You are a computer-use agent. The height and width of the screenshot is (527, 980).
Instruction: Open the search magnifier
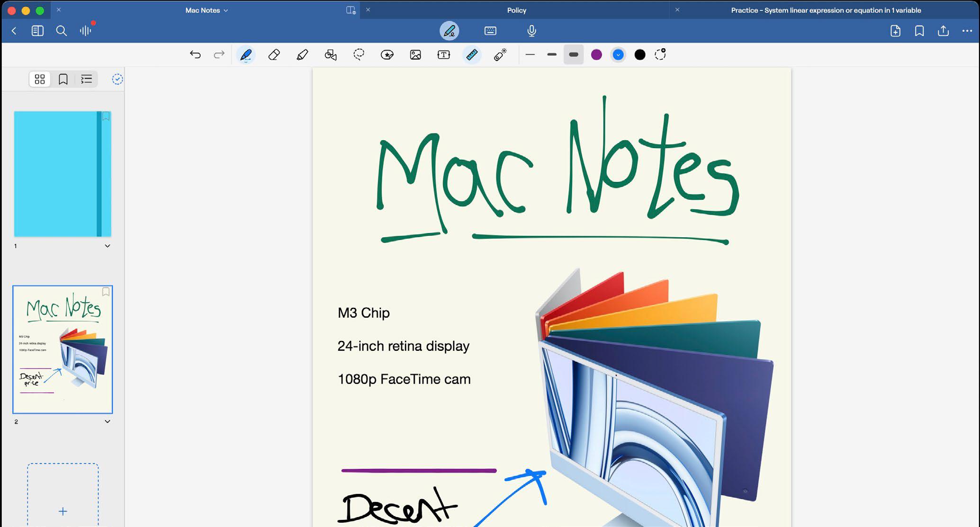coord(61,31)
